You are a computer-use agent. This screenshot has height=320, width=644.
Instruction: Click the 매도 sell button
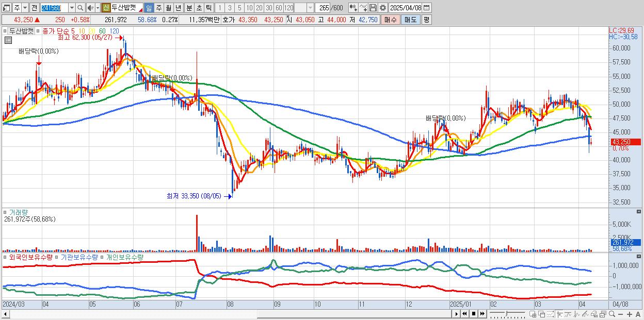411,20
